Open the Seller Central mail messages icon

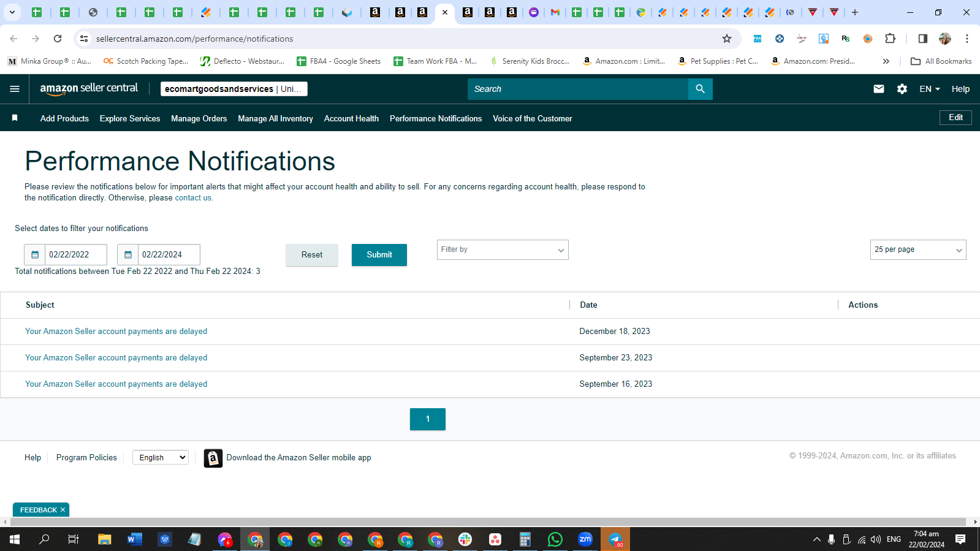[x=879, y=89]
